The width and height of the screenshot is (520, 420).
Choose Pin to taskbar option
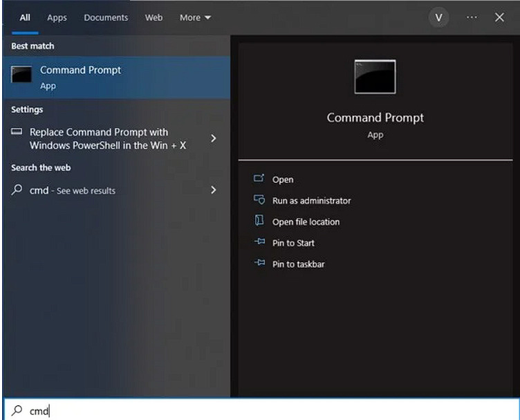[298, 264]
